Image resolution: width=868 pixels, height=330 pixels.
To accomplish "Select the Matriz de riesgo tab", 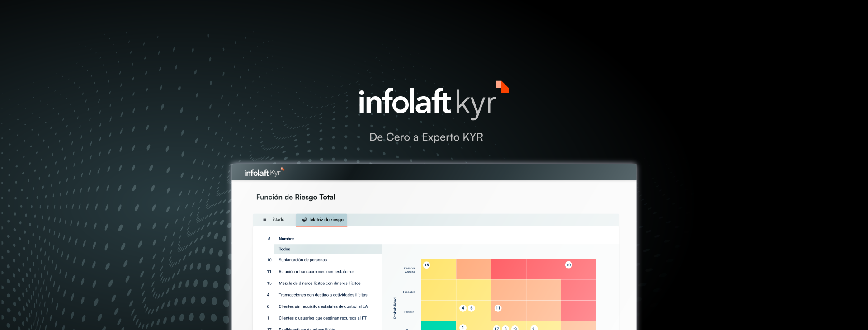I will [x=322, y=220].
